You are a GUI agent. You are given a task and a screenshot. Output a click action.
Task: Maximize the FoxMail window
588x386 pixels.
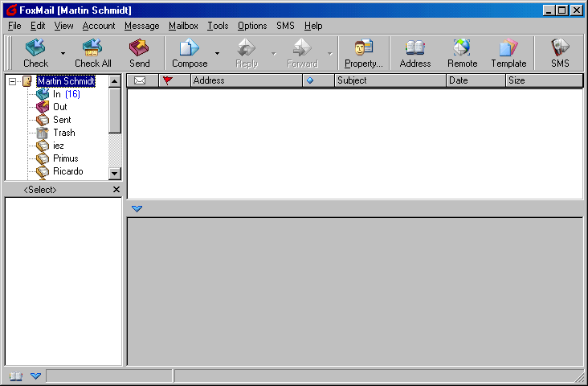coord(562,10)
